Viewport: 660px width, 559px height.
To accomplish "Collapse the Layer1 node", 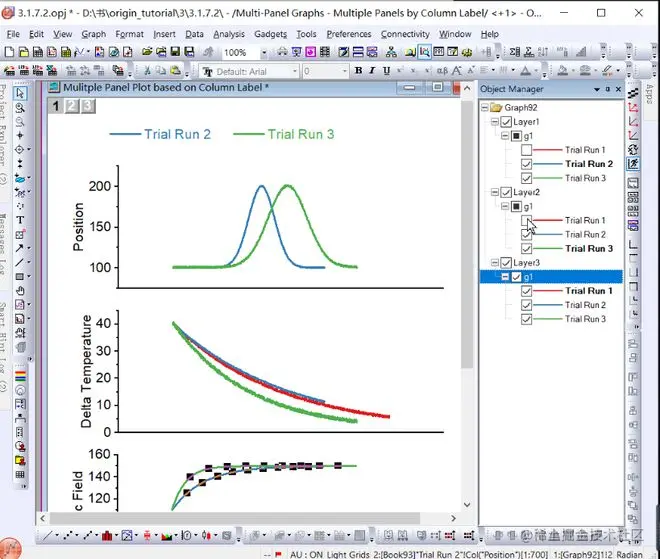I will pyautogui.click(x=495, y=122).
